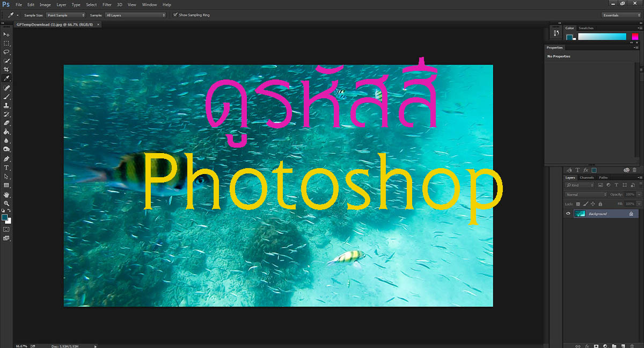Click the layer style fx icon at Layers bottom
The width and height of the screenshot is (644, 348).
(x=587, y=346)
